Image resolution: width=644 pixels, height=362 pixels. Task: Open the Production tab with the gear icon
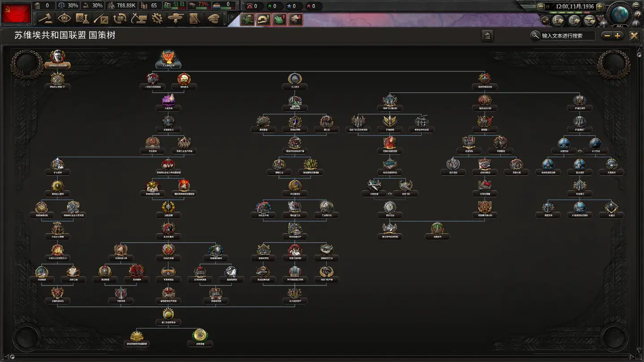click(x=157, y=18)
